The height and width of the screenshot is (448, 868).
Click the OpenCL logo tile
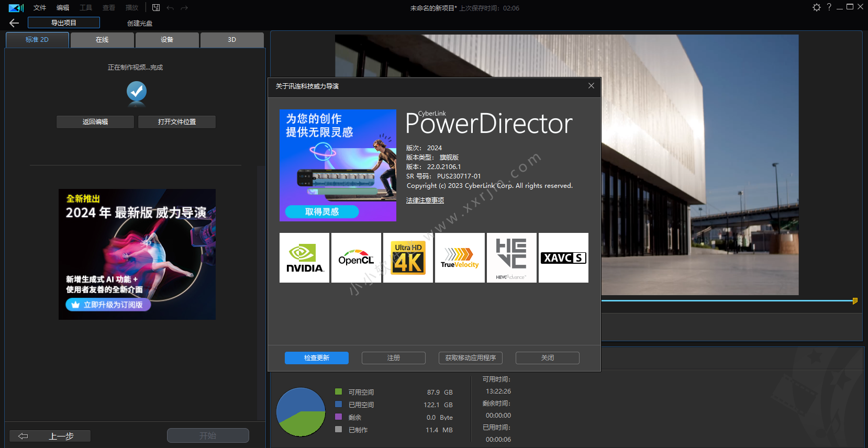[356, 258]
